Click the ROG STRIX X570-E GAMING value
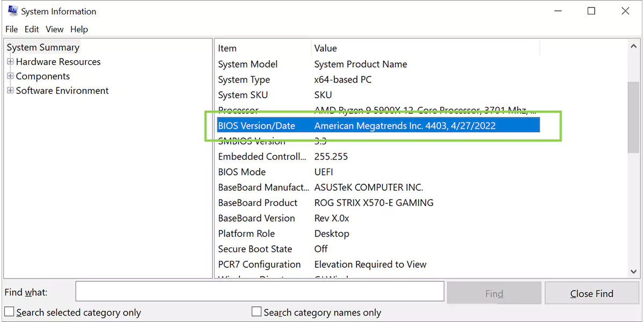 point(374,203)
